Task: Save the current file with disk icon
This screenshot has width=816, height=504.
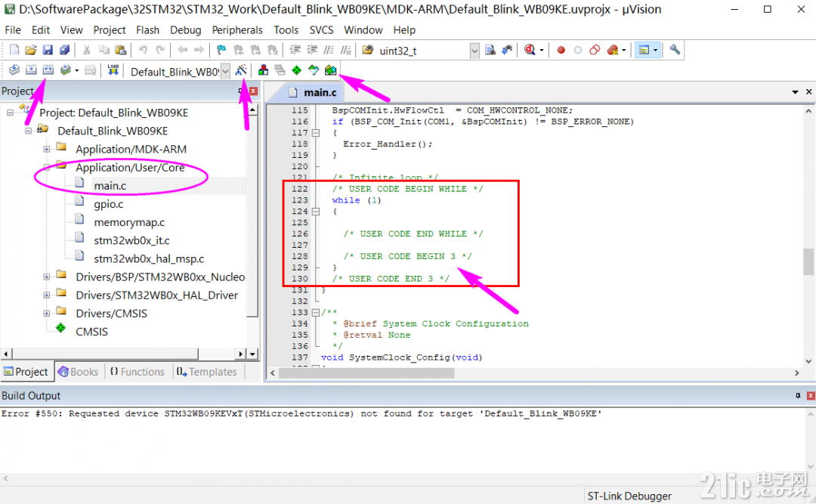Action: (x=48, y=50)
